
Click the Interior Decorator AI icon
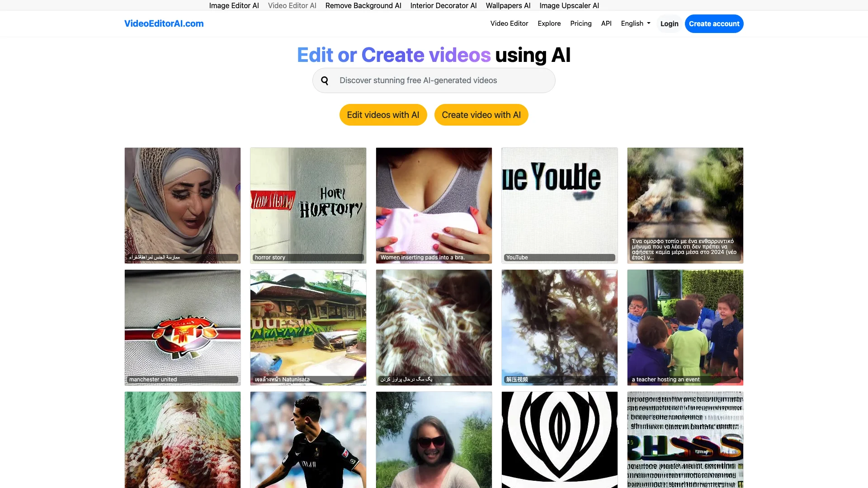[x=443, y=5]
